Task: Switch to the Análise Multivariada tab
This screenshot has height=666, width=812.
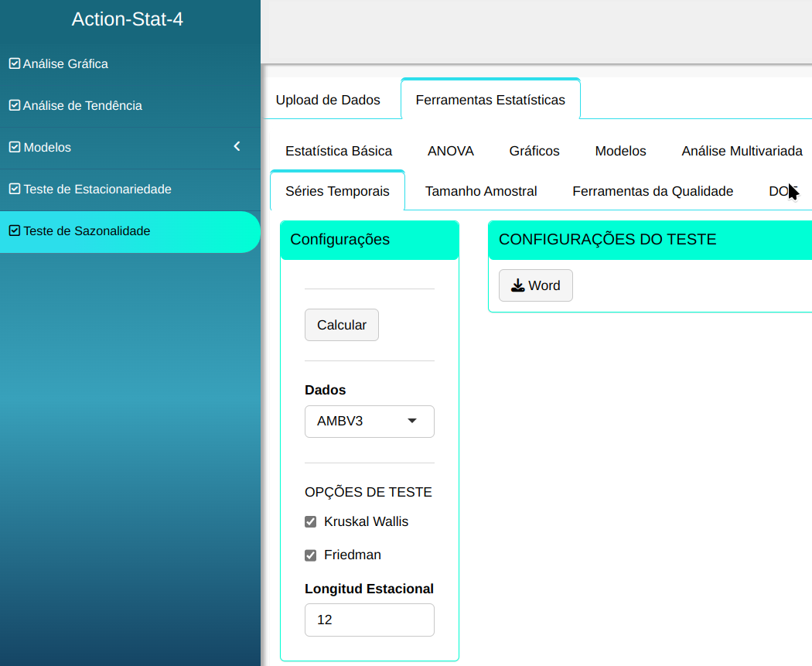Action: pos(742,151)
